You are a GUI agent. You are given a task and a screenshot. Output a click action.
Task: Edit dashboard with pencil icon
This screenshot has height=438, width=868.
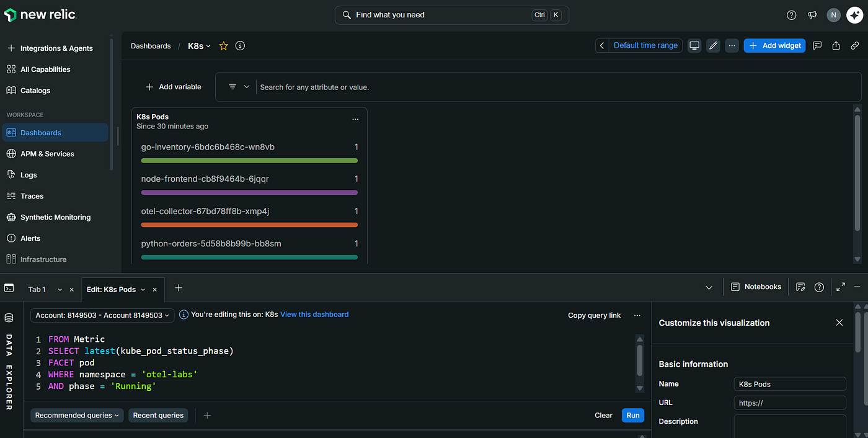(713, 45)
